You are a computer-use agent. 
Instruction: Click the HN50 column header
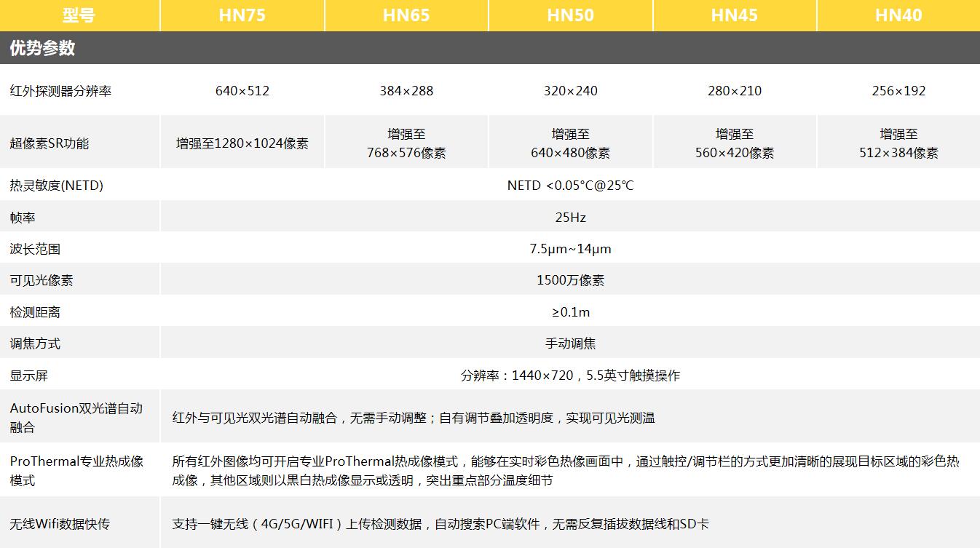(570, 15)
